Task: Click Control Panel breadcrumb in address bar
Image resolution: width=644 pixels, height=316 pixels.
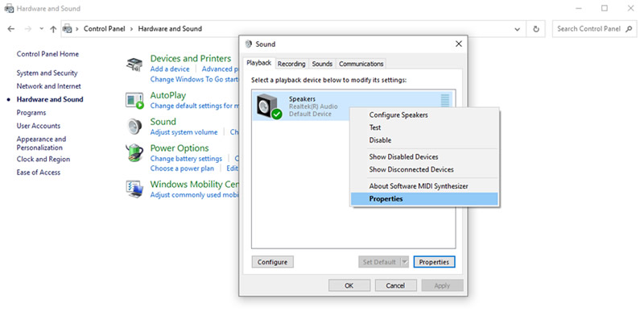Action: coord(105,29)
